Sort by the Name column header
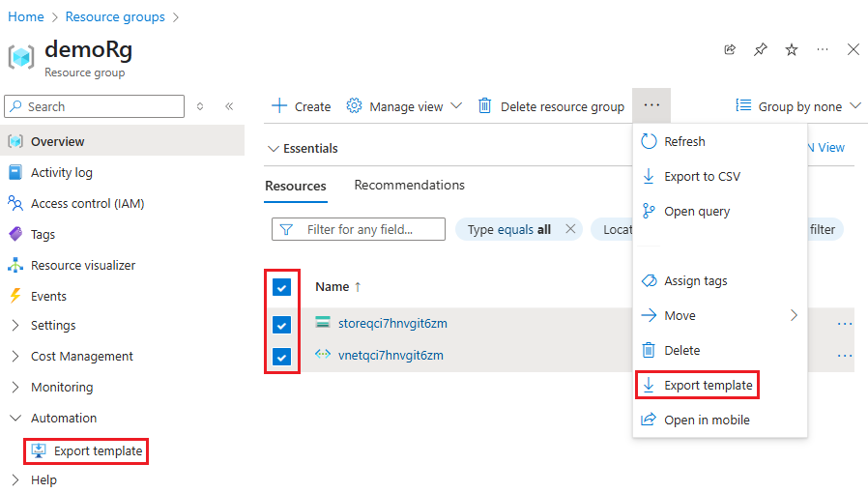868x493 pixels. (337, 286)
